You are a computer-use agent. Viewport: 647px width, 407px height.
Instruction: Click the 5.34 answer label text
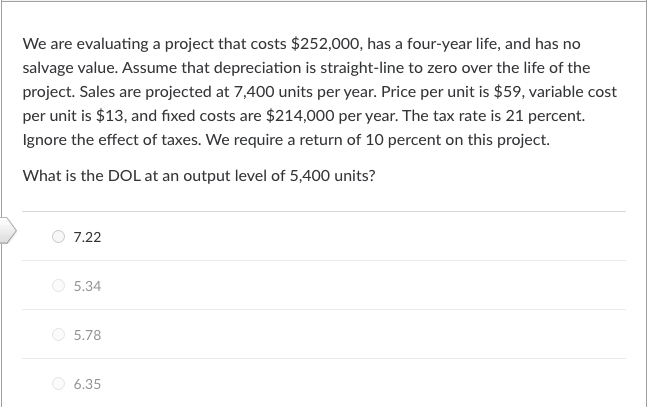pyautogui.click(x=87, y=286)
